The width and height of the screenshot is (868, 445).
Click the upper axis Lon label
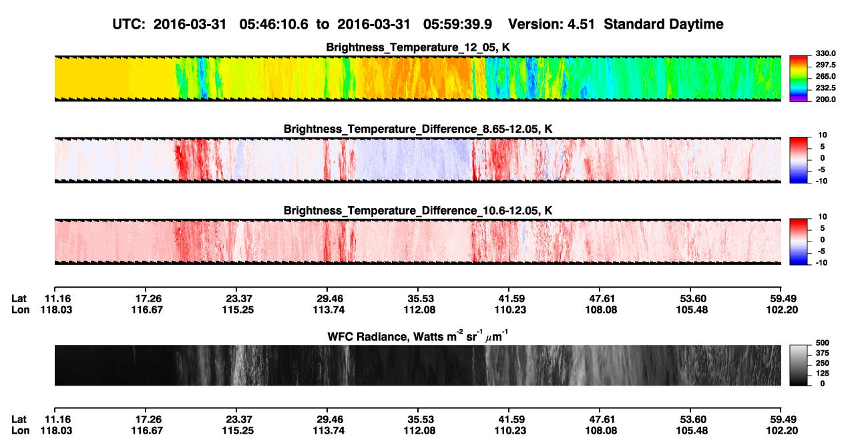[20, 310]
